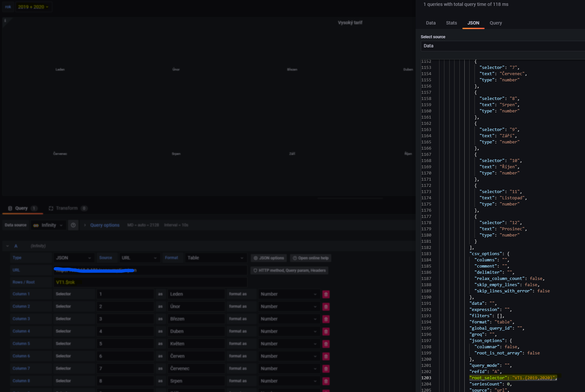Click the Infinity data source logo icon
This screenshot has height=392, width=585.
pos(36,225)
